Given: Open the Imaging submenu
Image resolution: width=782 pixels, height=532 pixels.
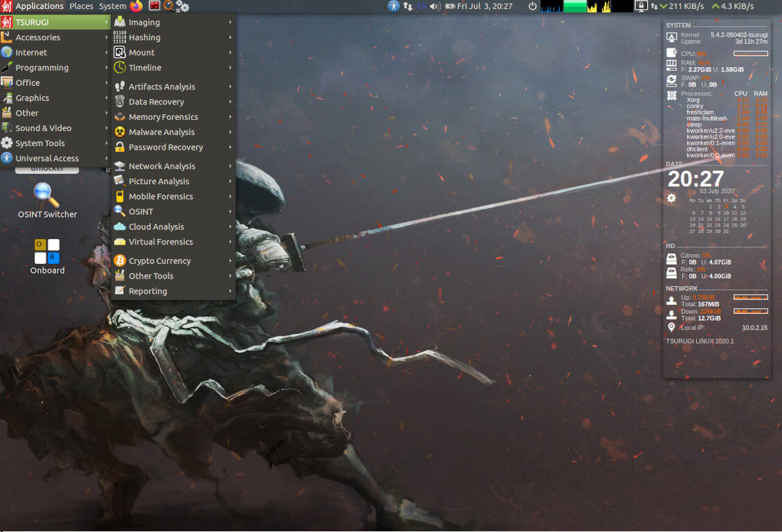Looking at the screenshot, I should pyautogui.click(x=173, y=22).
